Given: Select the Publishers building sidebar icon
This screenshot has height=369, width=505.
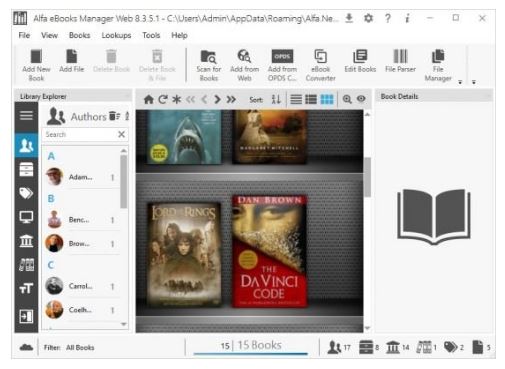Looking at the screenshot, I should point(26,241).
